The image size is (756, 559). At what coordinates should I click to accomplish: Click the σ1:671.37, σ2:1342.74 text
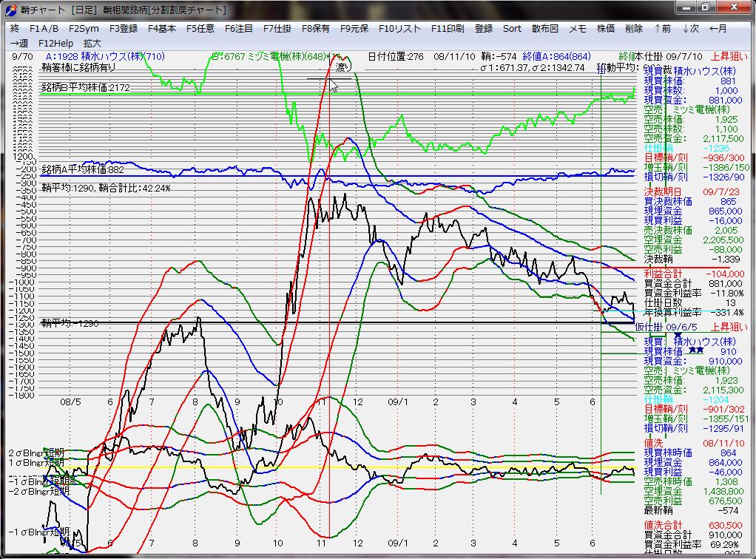pyautogui.click(x=533, y=67)
